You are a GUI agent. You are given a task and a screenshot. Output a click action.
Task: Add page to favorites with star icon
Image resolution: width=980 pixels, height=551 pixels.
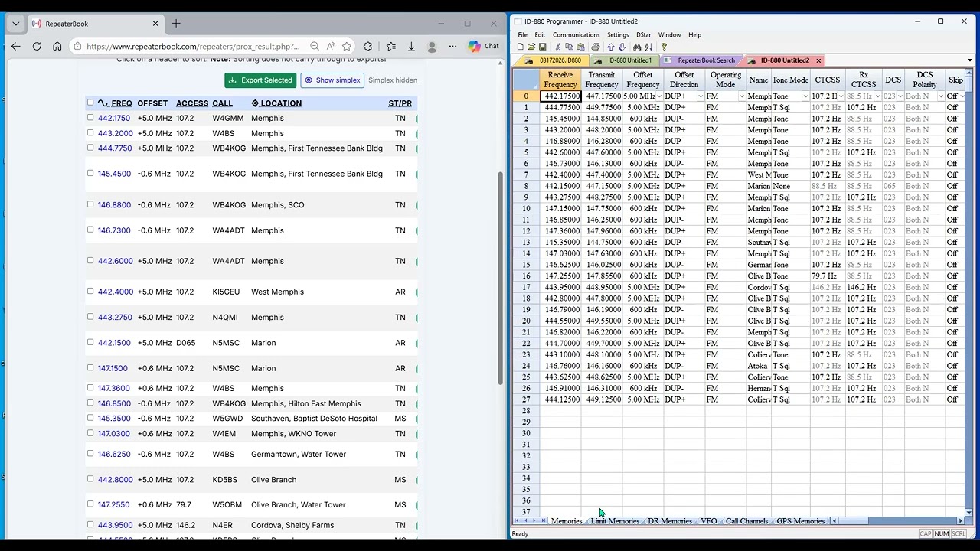pos(347,46)
